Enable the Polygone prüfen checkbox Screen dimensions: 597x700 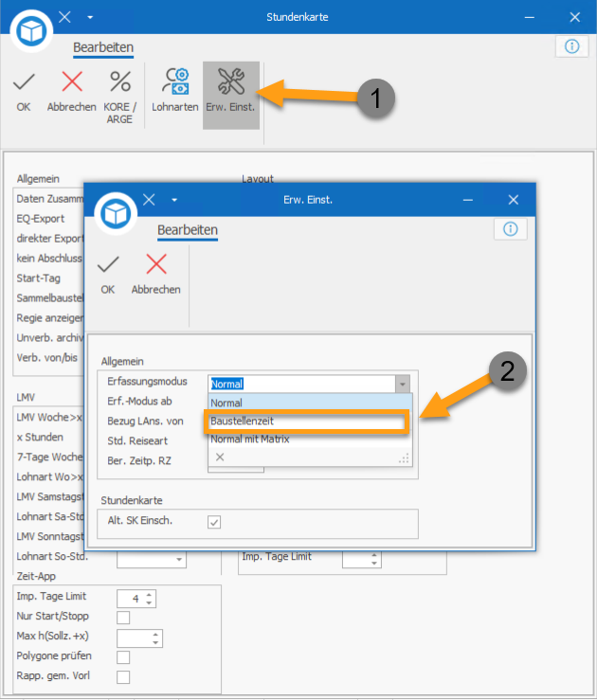123,657
